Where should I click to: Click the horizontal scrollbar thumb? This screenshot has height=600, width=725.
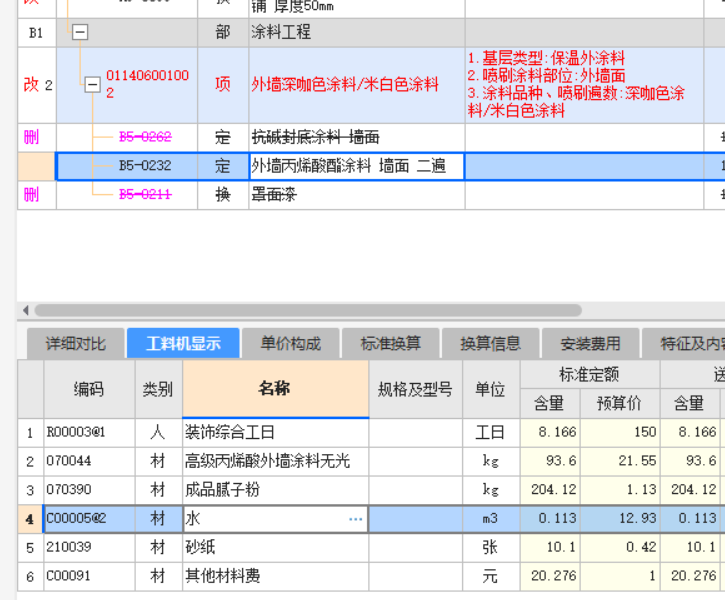click(x=308, y=310)
